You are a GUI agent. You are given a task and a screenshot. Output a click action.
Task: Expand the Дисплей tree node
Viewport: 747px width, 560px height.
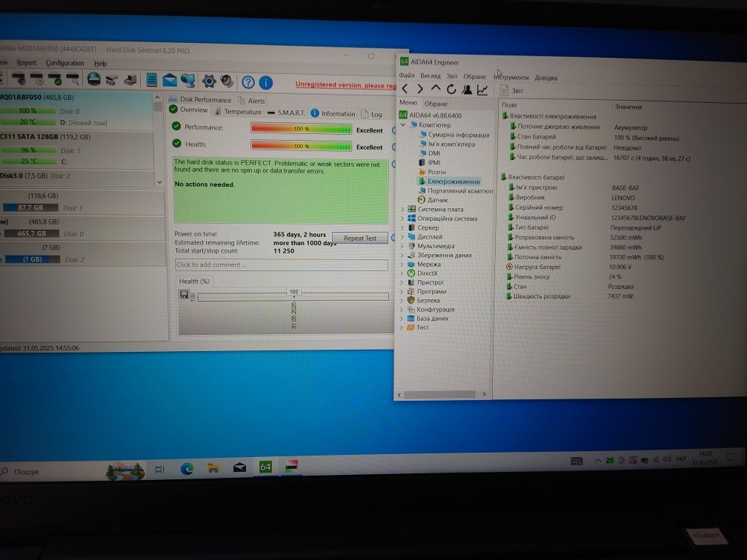pyautogui.click(x=402, y=237)
